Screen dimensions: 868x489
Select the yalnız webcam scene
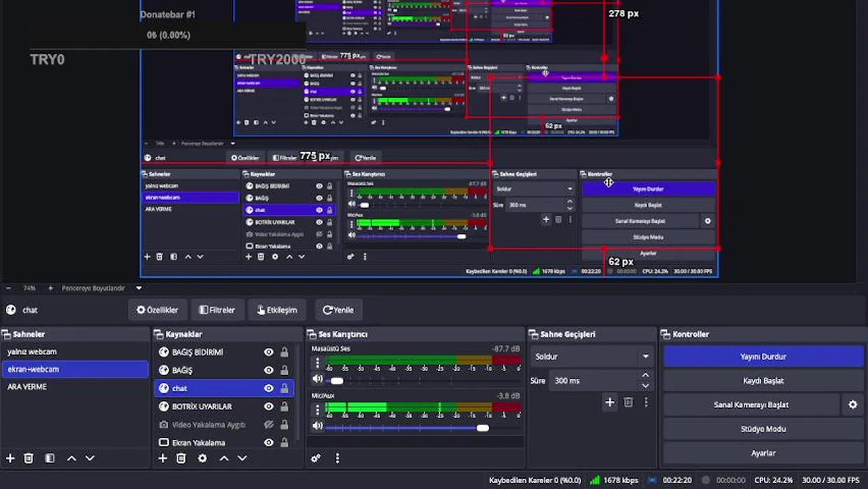(75, 352)
